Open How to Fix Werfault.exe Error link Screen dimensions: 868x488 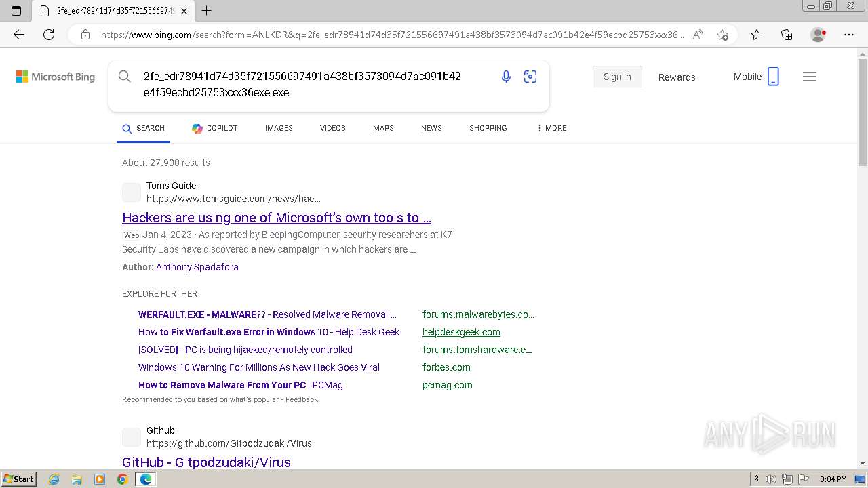[x=269, y=332]
